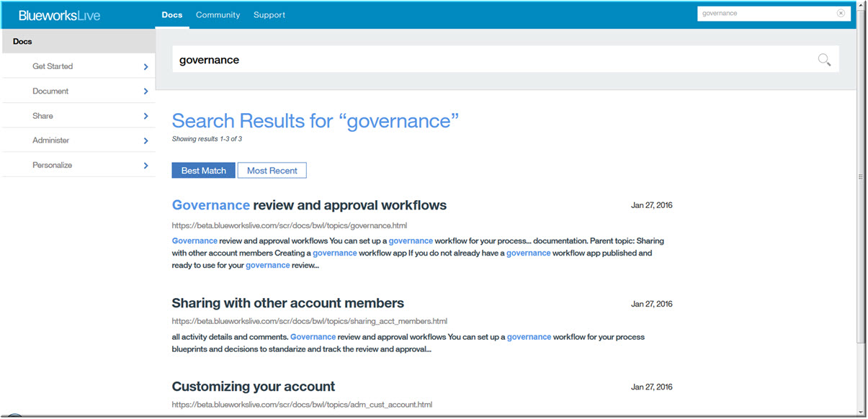868x419 pixels.
Task: Click the date beside Sharing with other account members
Action: [652, 304]
